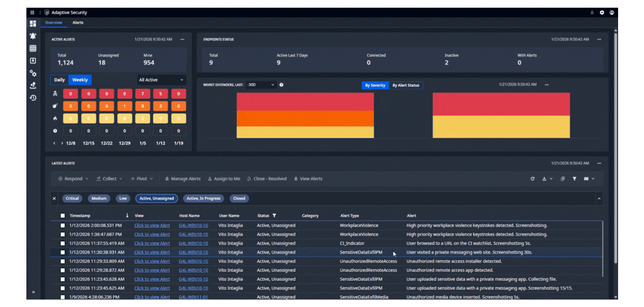The image size is (644, 307).
Task: Switch the Active Alerts view to Daily
Action: [x=59, y=80]
